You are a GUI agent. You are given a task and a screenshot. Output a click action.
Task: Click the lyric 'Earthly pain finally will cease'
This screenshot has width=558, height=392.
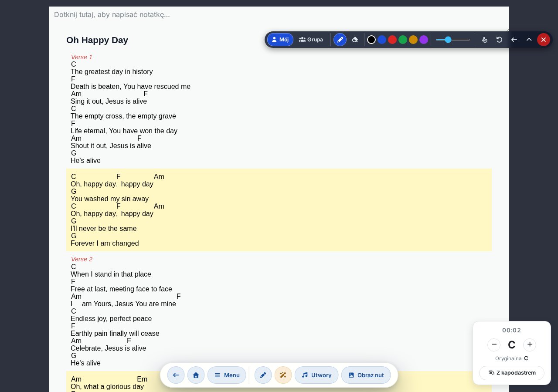pyautogui.click(x=115, y=334)
